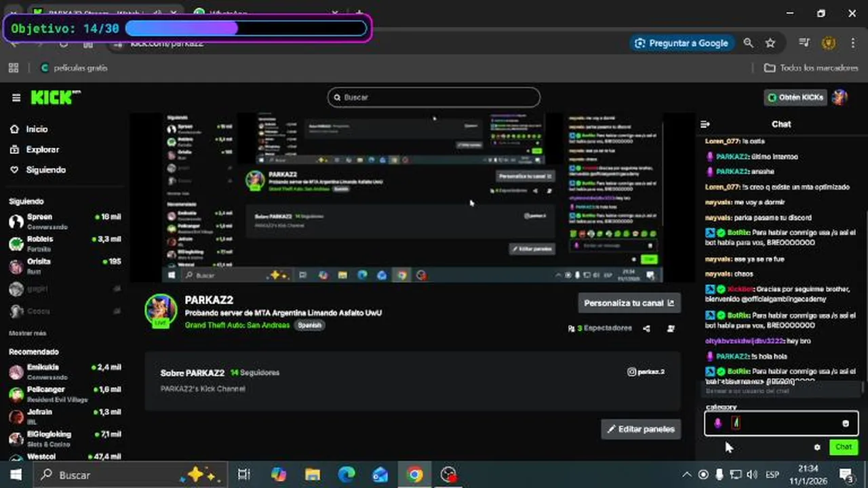Open the parkaz.2 Instagram link

(646, 372)
